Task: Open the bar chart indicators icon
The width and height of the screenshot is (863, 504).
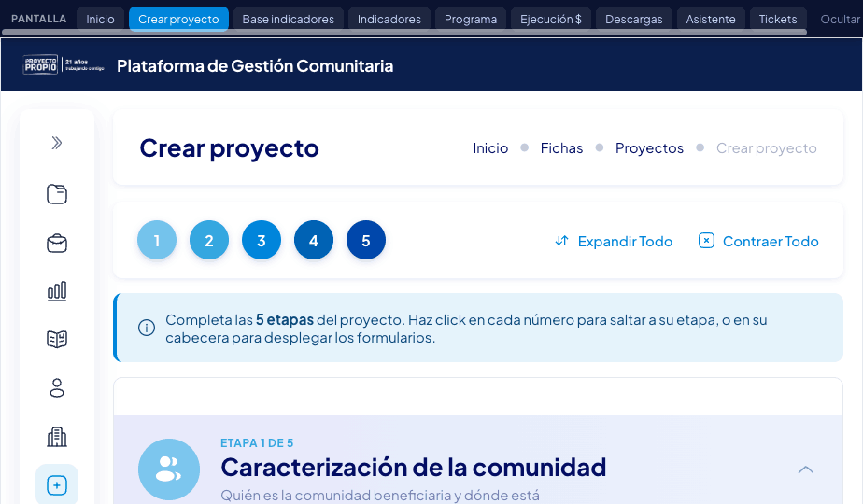Action: coord(57,291)
